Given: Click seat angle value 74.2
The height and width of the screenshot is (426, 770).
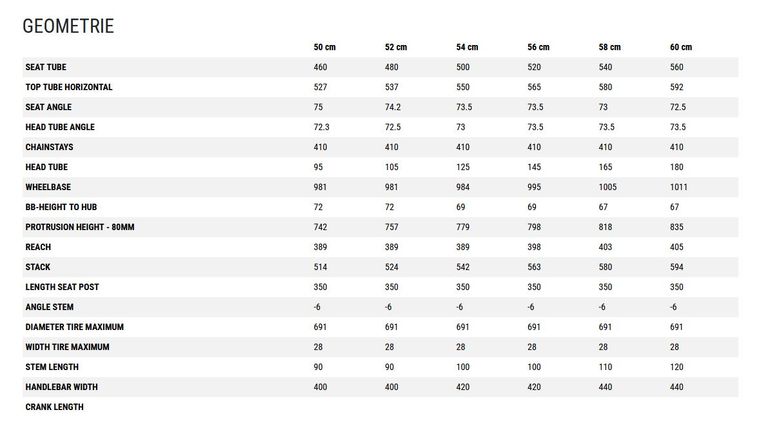Looking at the screenshot, I should coord(393,107).
